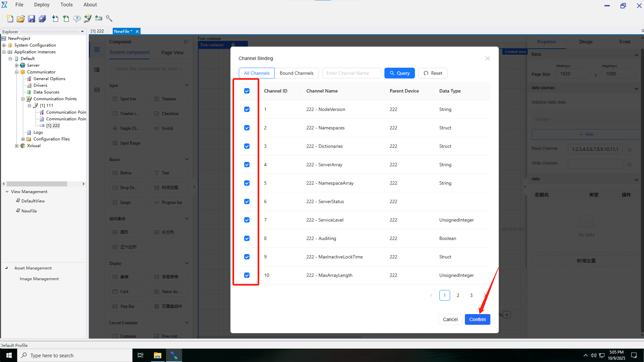Click the help speech bubble icon
Viewport: 644px width, 362px height.
tap(77, 19)
